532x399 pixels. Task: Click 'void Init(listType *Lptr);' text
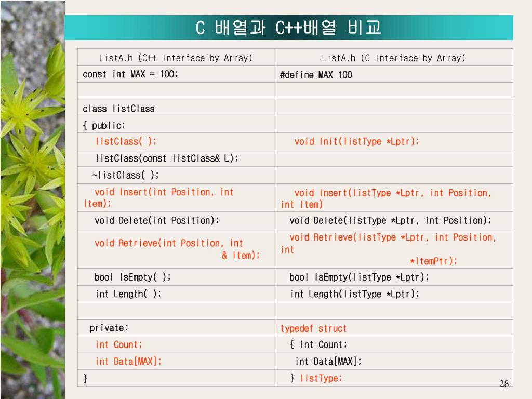357,141
